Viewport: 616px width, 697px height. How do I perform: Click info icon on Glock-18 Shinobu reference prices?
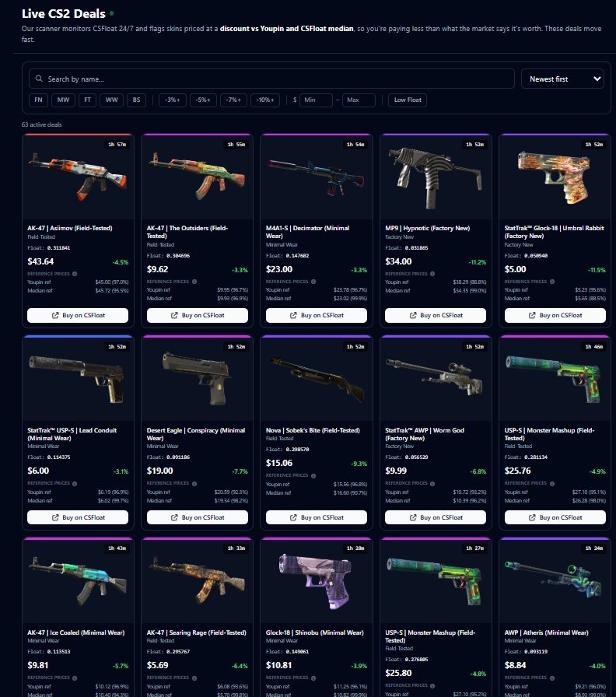[x=313, y=678]
